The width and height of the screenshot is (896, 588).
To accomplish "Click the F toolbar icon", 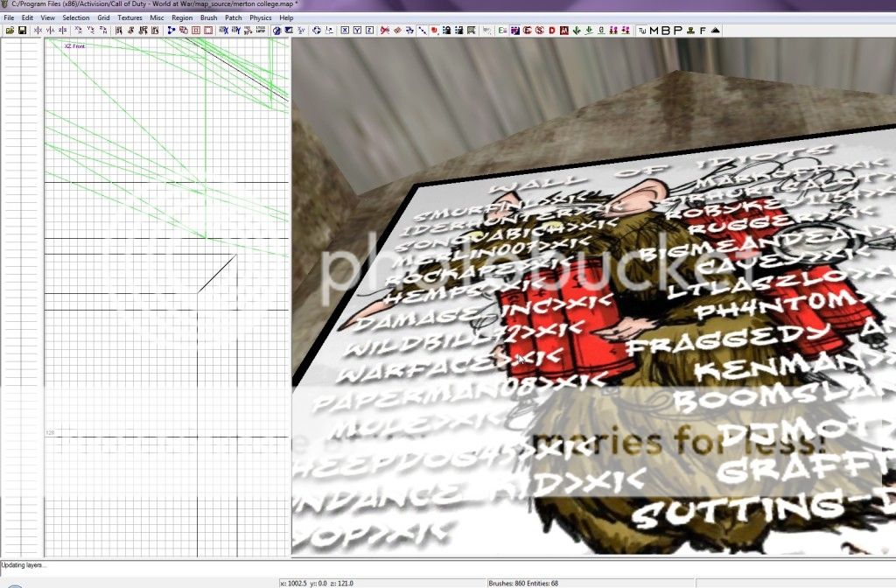I will point(703,31).
